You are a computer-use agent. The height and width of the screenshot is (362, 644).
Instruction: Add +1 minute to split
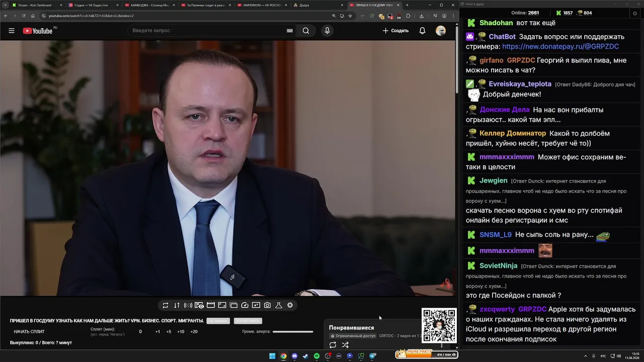pos(157,332)
